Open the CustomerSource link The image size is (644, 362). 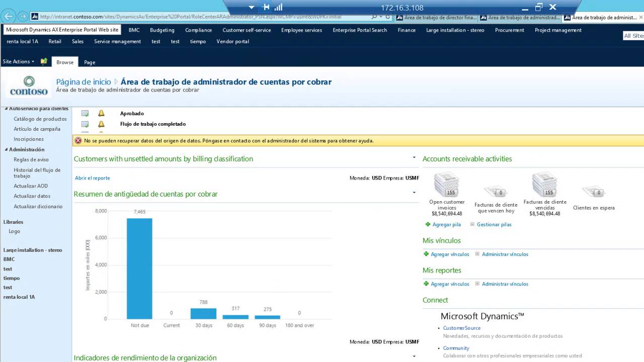(461, 328)
